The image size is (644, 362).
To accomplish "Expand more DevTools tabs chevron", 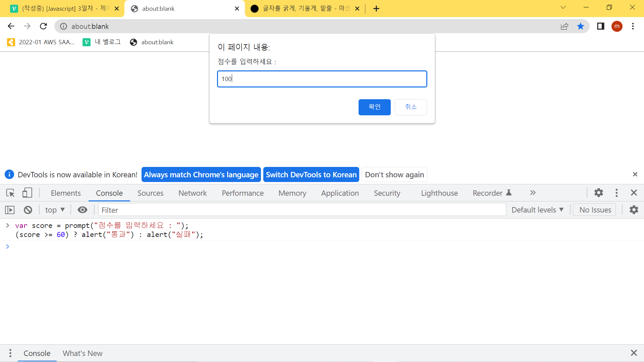I will (533, 193).
